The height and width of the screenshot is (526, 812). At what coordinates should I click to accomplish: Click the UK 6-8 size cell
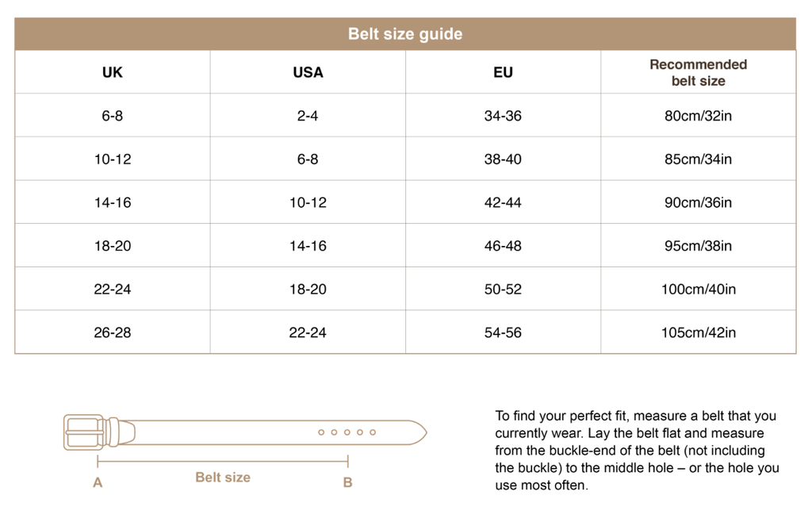click(x=113, y=116)
